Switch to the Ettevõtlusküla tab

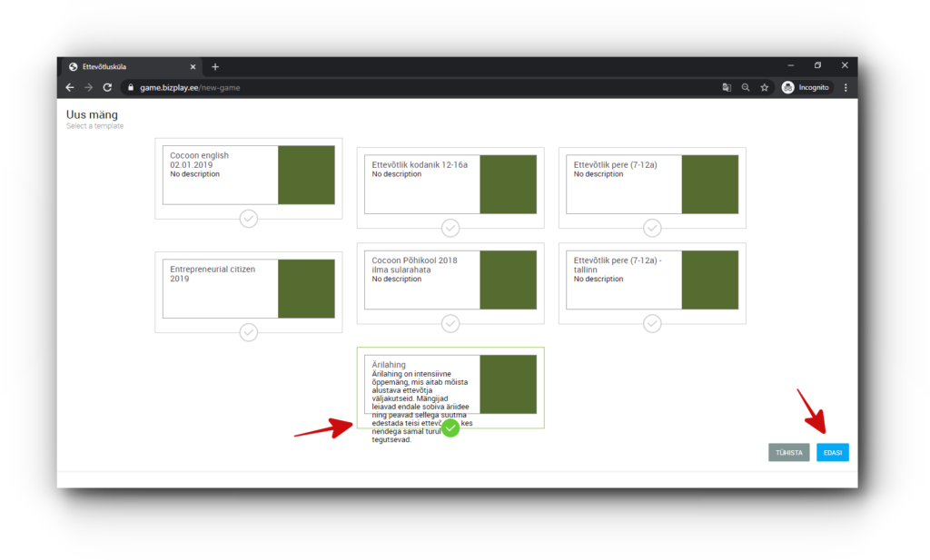(127, 67)
